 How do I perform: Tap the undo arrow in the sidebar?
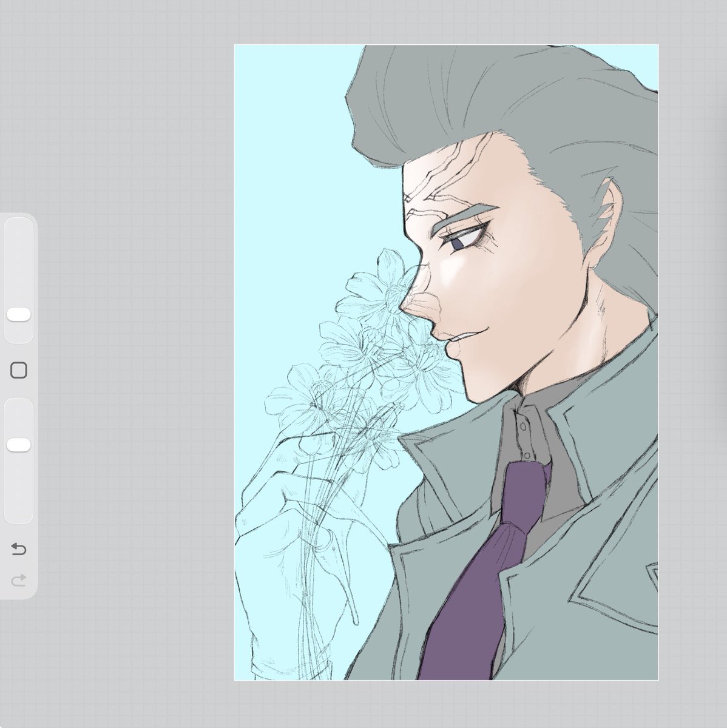(x=19, y=550)
